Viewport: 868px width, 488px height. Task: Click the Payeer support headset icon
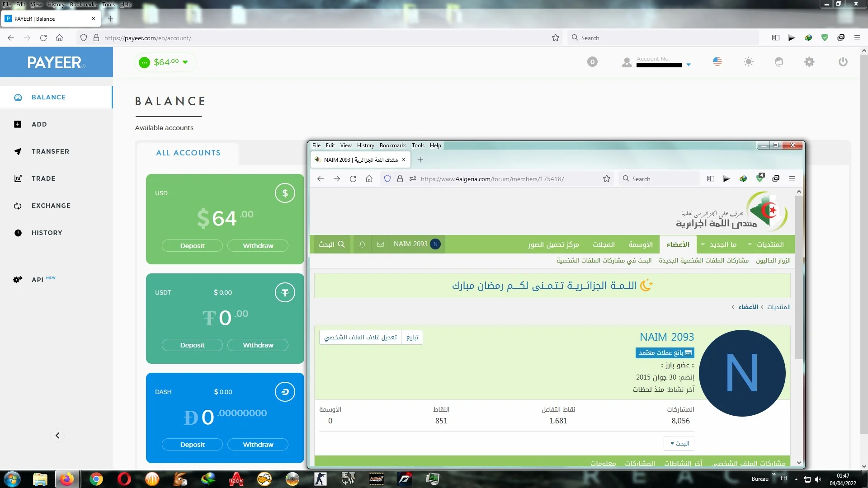[x=779, y=62]
